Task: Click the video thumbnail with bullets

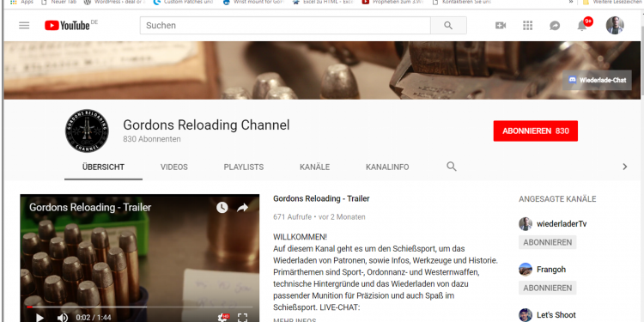Action: [140, 258]
